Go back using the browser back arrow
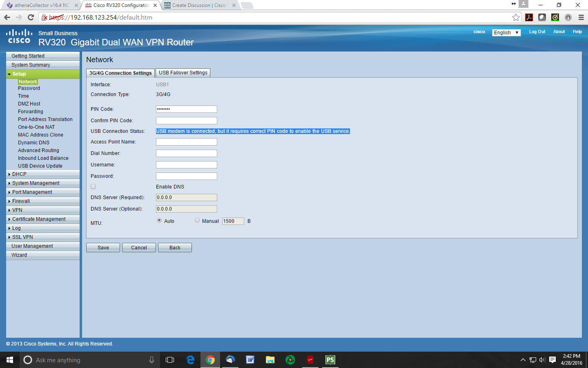This screenshot has height=368, width=588. click(x=7, y=17)
